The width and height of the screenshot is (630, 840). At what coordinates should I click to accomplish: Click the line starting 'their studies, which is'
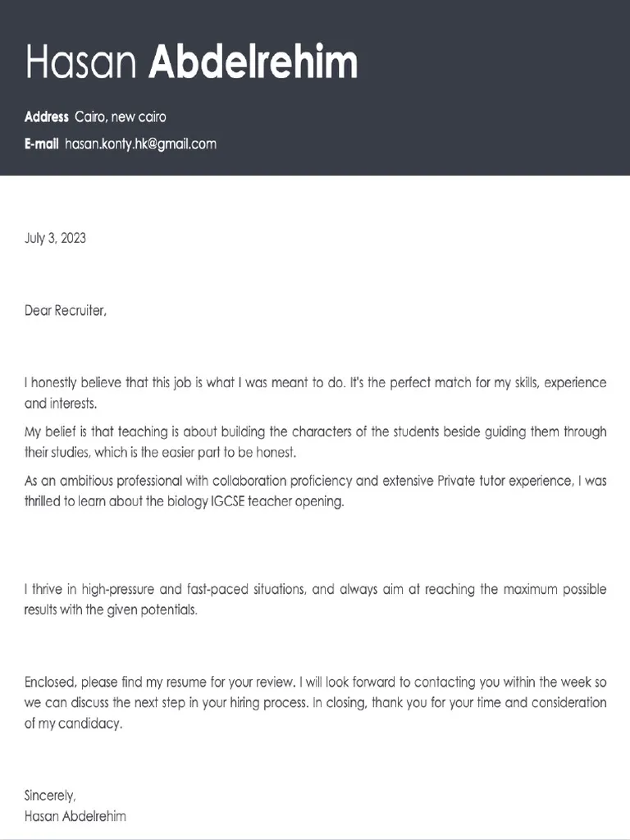(159, 452)
